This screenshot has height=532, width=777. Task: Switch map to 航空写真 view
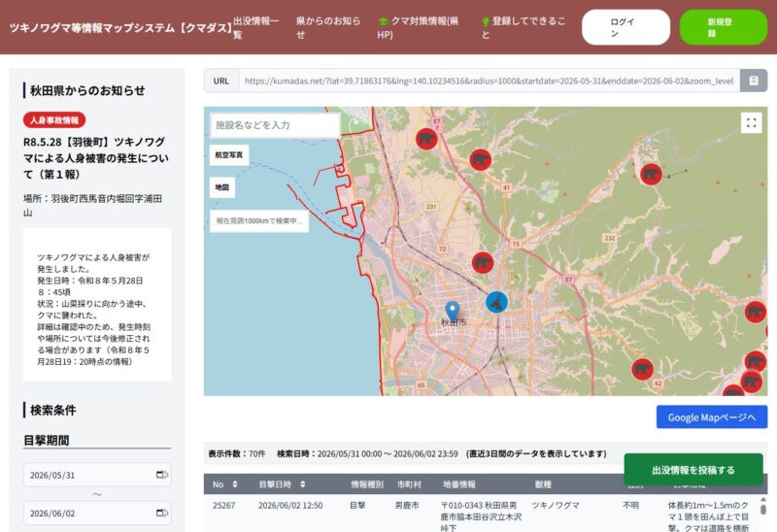pyautogui.click(x=229, y=155)
